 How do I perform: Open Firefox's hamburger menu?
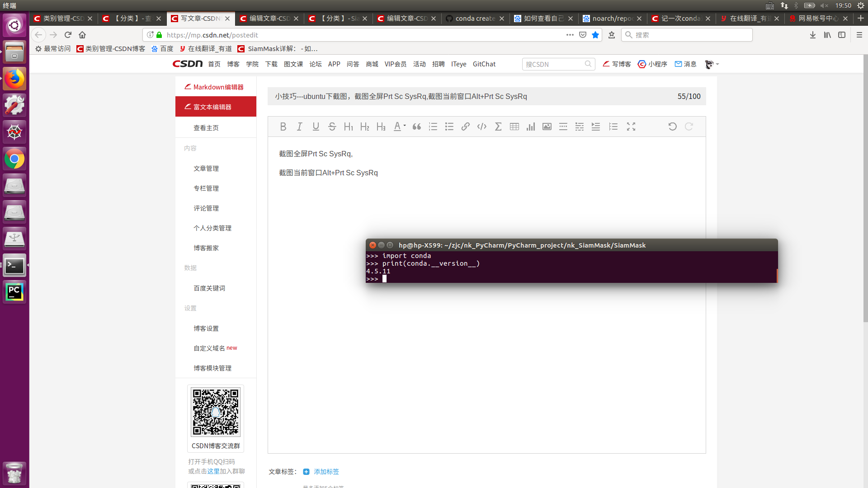(859, 35)
